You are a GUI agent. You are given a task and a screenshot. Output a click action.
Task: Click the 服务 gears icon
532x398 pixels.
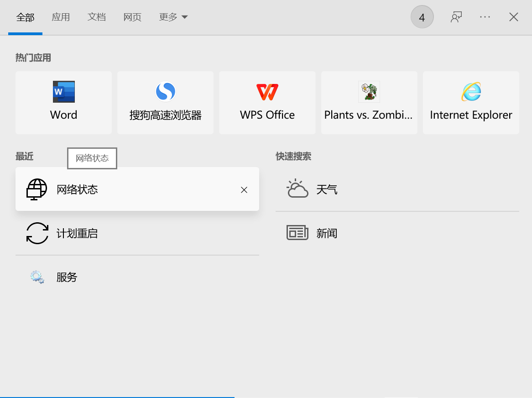(x=37, y=277)
